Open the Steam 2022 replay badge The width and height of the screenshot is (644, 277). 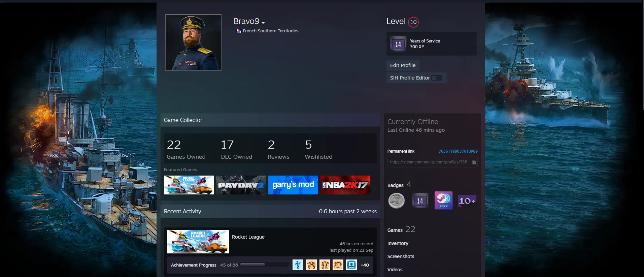pos(443,201)
